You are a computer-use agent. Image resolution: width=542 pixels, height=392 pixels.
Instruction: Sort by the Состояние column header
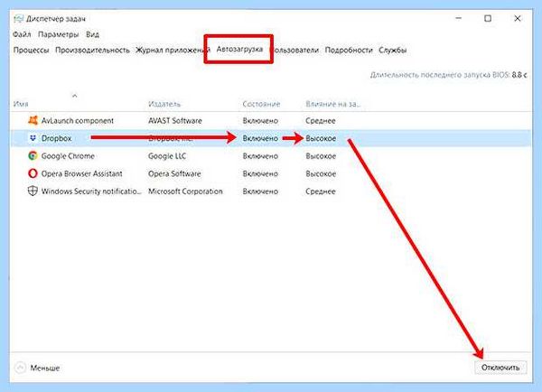(x=261, y=104)
